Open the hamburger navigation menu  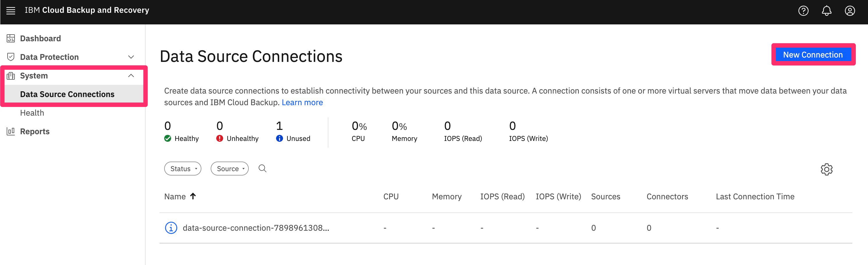coord(11,10)
